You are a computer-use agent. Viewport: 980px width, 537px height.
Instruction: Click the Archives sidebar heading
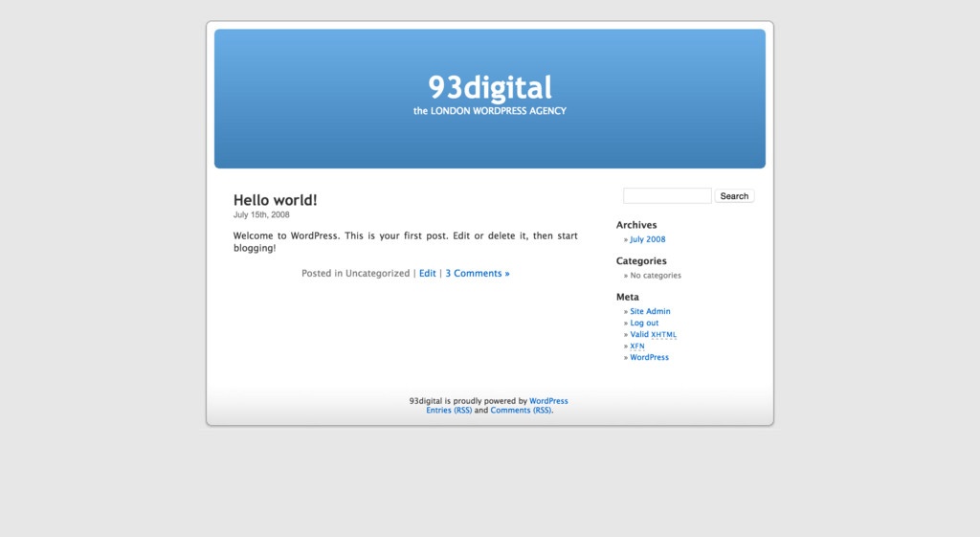tap(636, 225)
